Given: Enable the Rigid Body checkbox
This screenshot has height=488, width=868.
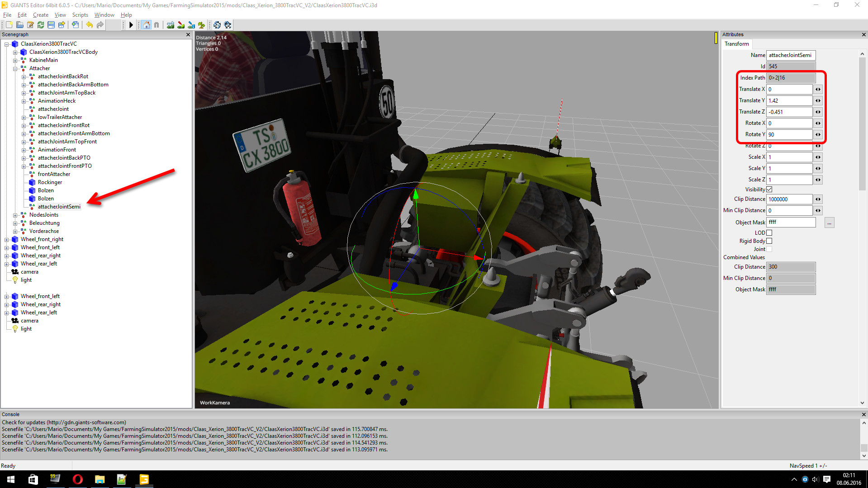Looking at the screenshot, I should 769,241.
